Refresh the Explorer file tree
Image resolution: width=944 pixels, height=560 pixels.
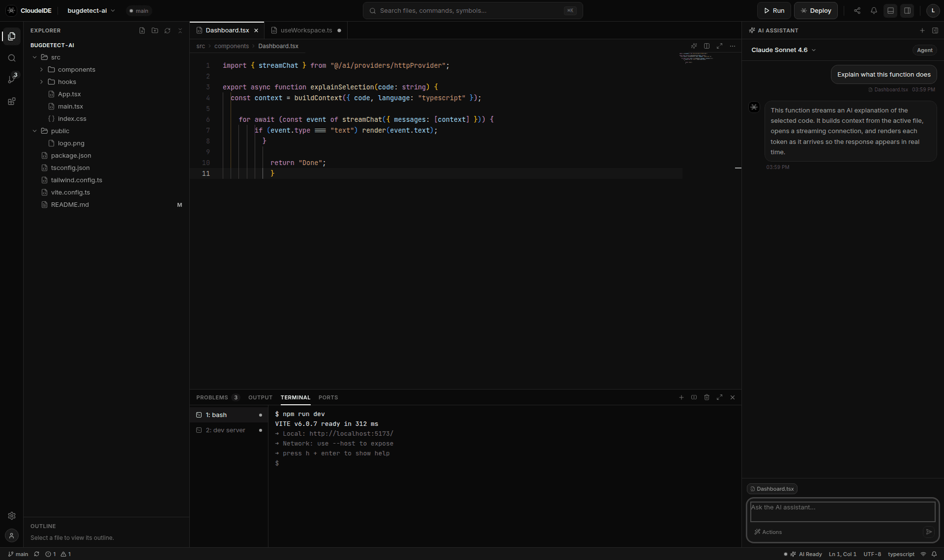click(x=167, y=30)
